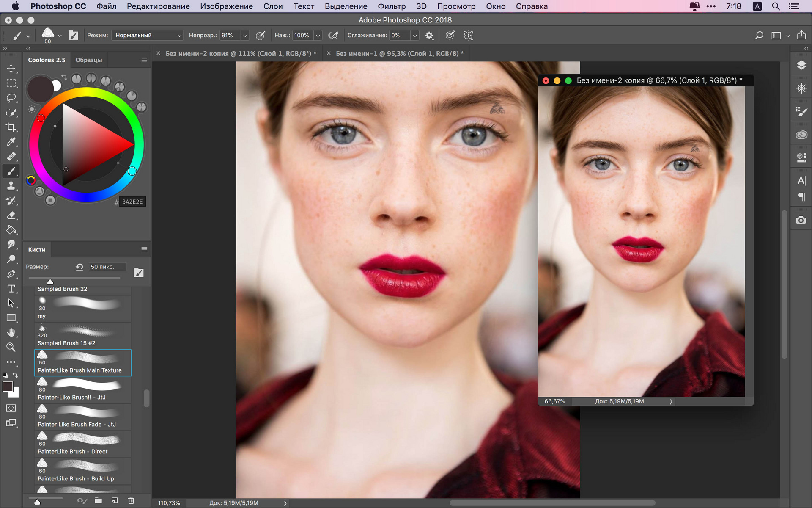The width and height of the screenshot is (812, 508).
Task: Reset default foreground and background colors
Action: click(5, 375)
